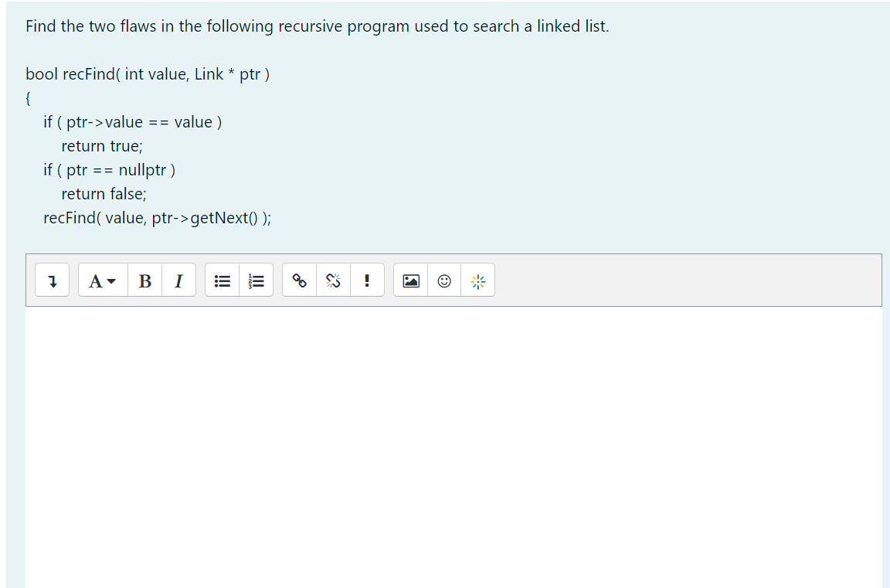
Task: Open the paragraph styles A dropdown
Action: 101,280
